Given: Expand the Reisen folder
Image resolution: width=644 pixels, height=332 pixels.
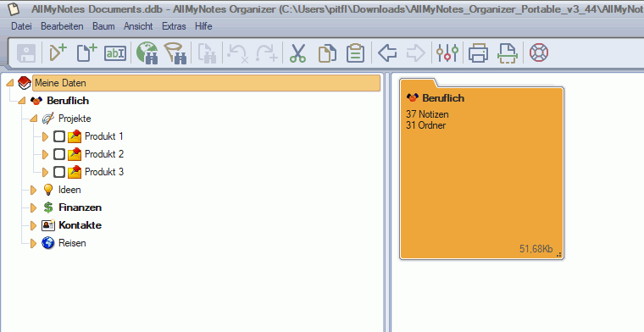Looking at the screenshot, I should [x=33, y=243].
